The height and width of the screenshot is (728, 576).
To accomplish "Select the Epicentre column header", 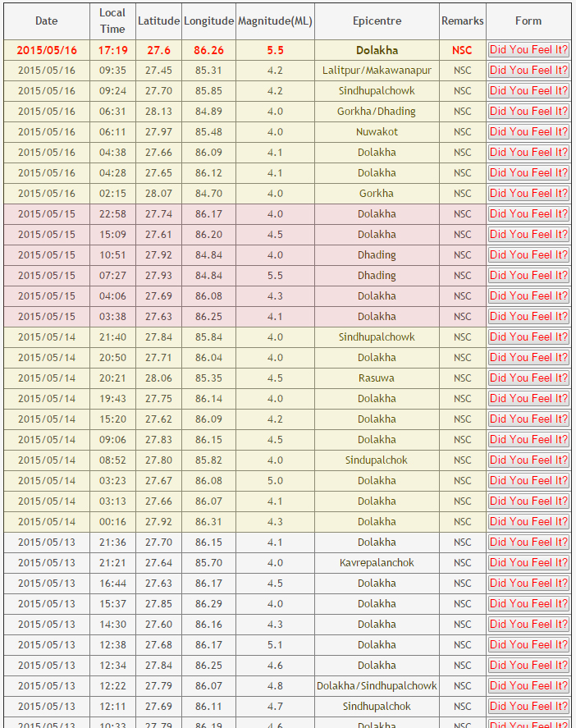I will pos(377,21).
